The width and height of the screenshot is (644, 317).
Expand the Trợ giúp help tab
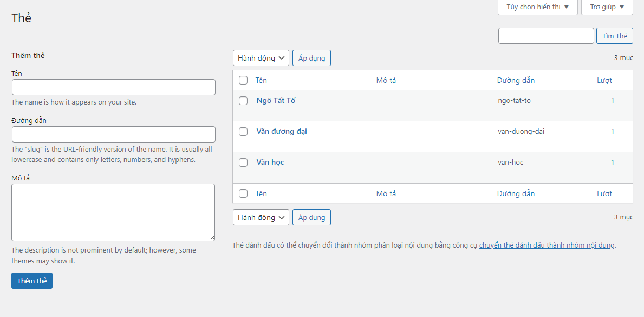tap(607, 7)
